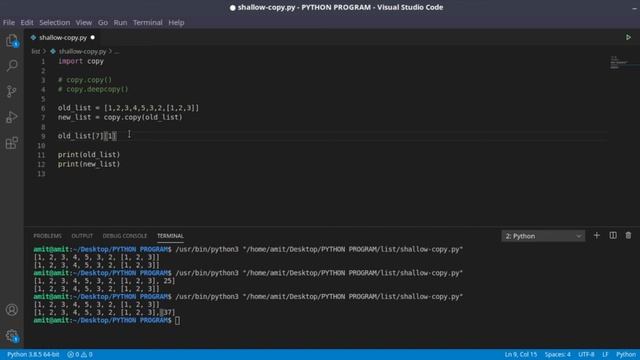
Task: Click terminal output line ending with '37]'
Action: 104,313
